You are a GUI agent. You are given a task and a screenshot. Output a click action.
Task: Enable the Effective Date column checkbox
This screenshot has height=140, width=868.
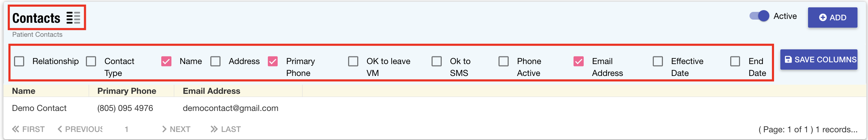pos(658,62)
